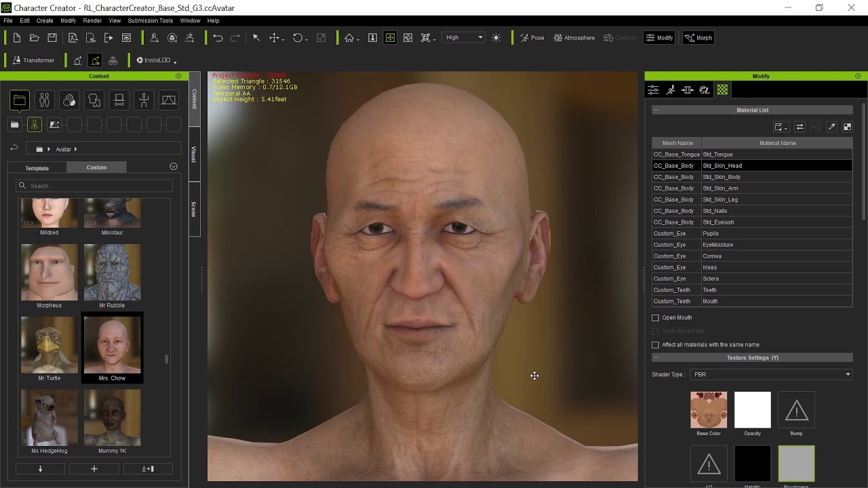Switch to the Template tab
Image resolution: width=868 pixels, height=488 pixels.
[37, 168]
